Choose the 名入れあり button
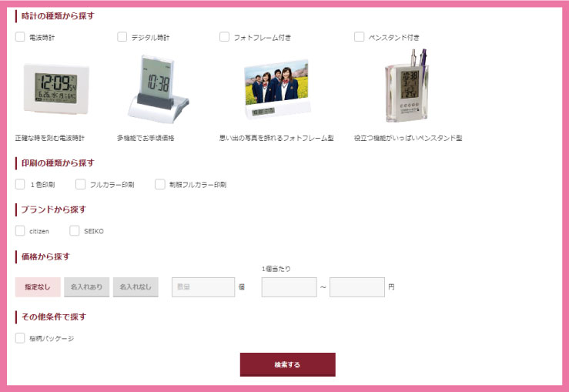 click(87, 287)
